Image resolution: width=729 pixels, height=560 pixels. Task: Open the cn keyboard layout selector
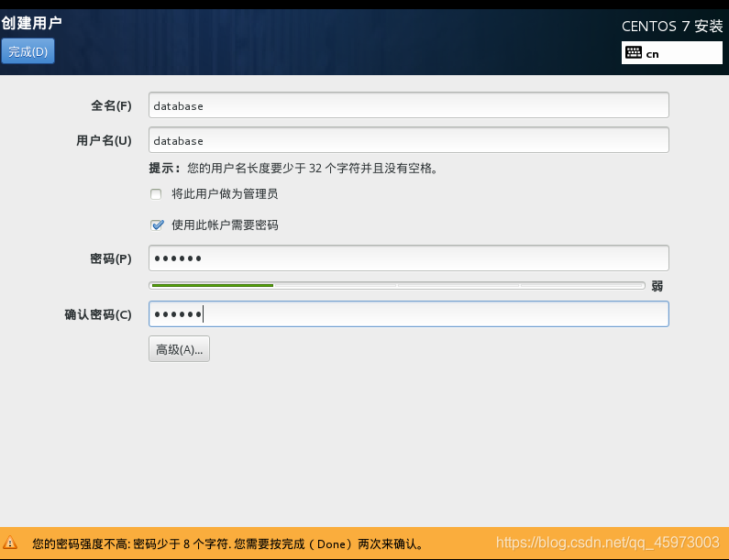click(672, 53)
